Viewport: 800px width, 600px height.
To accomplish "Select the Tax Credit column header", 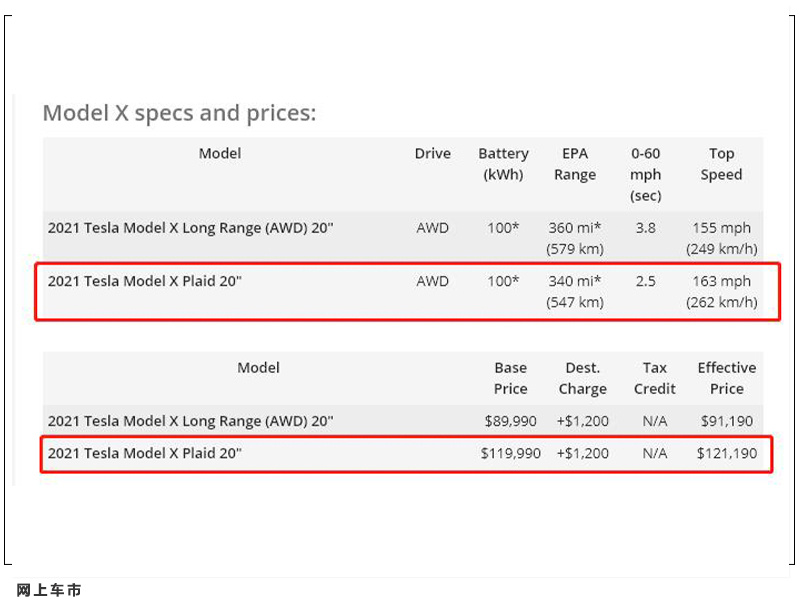I will coord(655,378).
